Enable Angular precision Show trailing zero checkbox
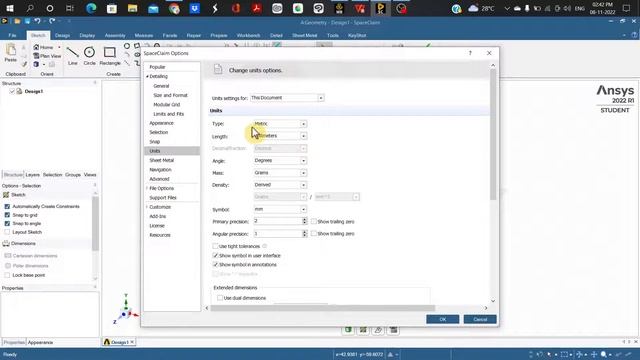The image size is (640, 360). coord(313,233)
